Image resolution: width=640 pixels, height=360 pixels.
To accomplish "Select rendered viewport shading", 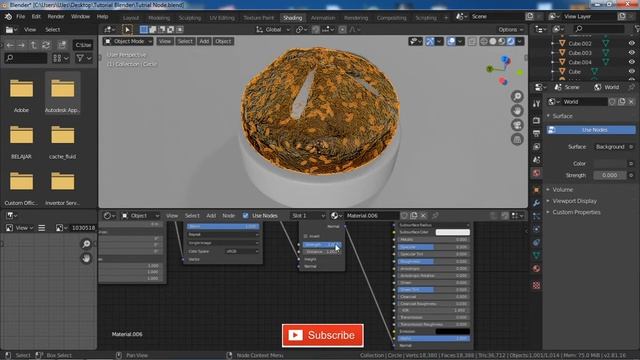I will (x=511, y=41).
